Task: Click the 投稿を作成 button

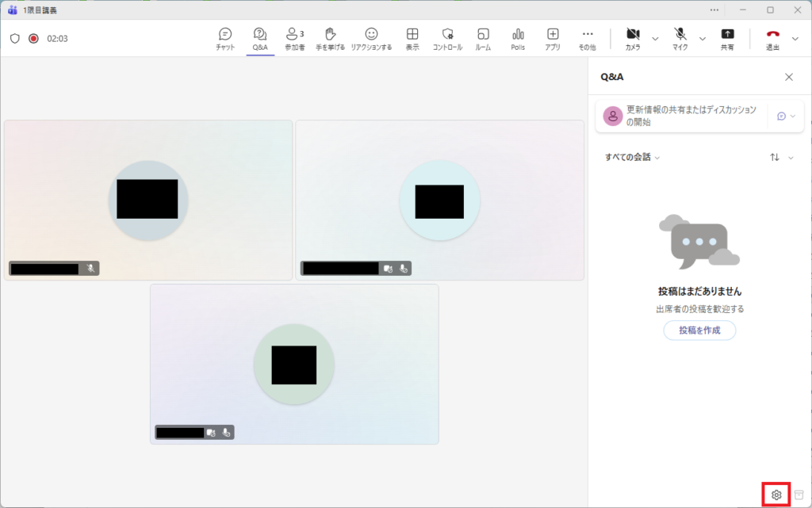Action: [x=699, y=330]
